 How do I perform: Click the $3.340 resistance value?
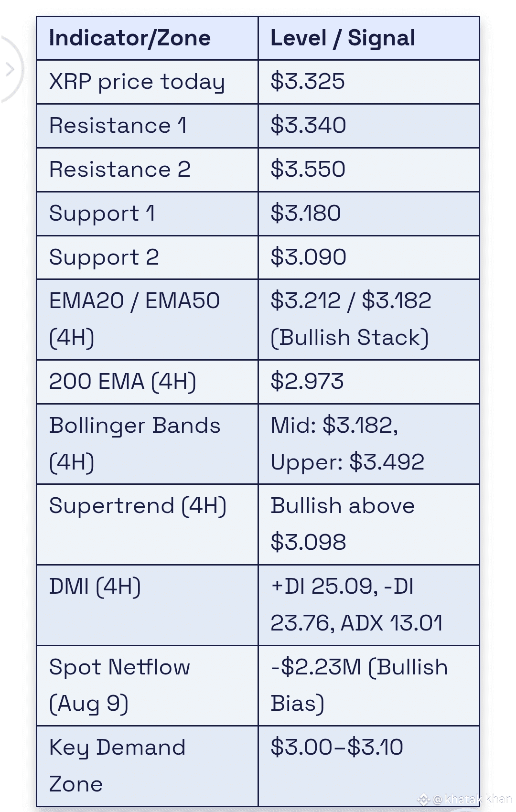[308, 125]
